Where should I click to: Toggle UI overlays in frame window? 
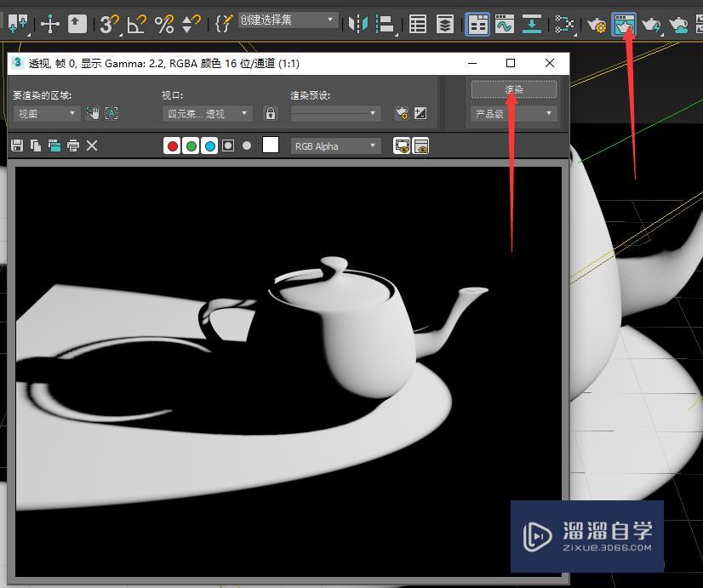[x=402, y=146]
